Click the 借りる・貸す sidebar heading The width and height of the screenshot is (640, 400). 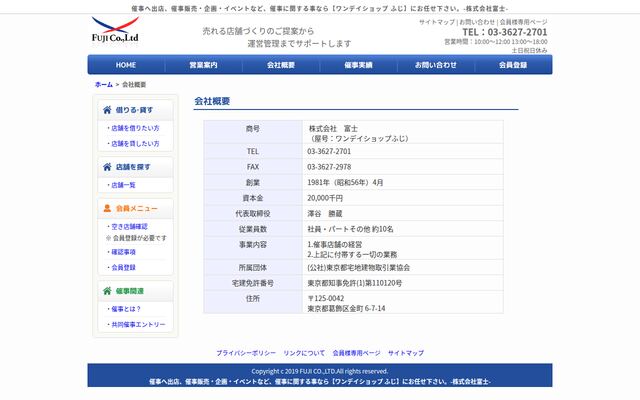click(134, 110)
